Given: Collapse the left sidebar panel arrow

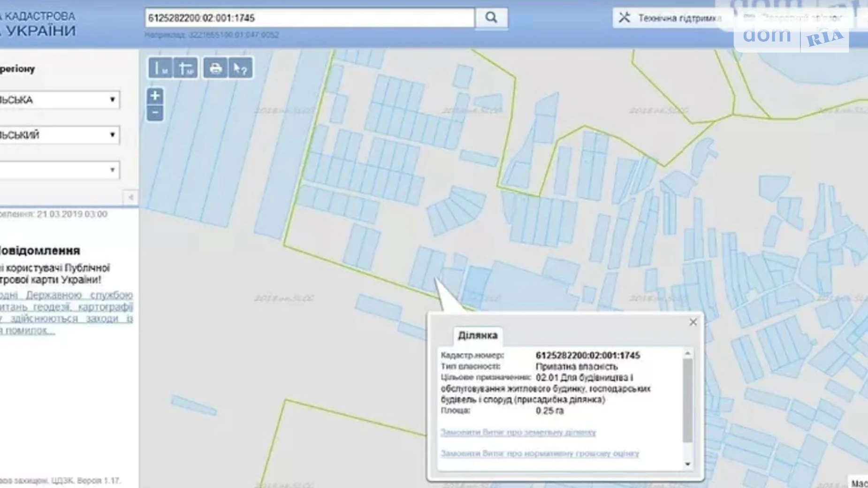Looking at the screenshot, I should [131, 197].
